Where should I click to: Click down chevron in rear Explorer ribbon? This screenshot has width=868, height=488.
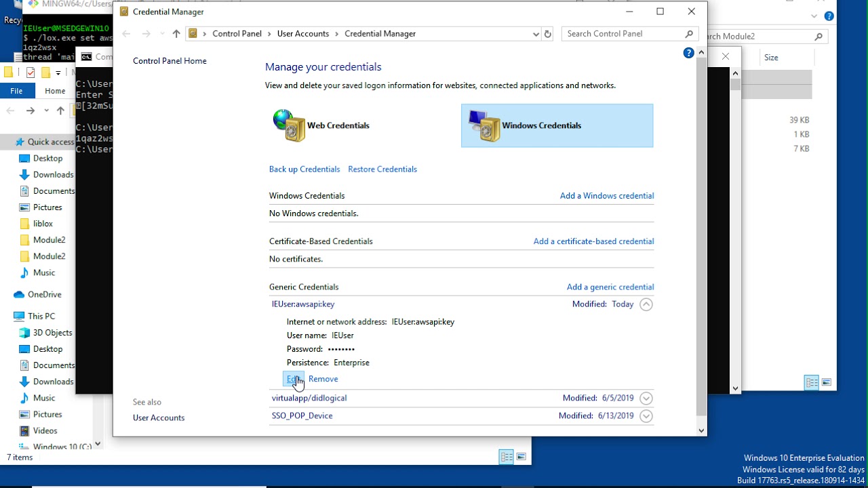(x=814, y=16)
